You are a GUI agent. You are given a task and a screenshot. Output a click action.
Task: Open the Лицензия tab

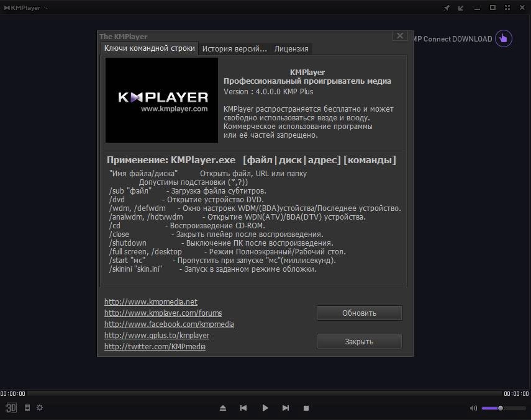point(291,49)
